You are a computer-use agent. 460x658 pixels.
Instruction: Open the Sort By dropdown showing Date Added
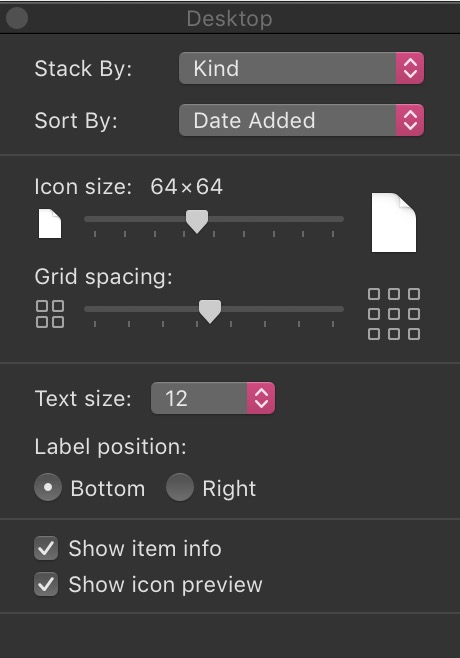point(301,120)
